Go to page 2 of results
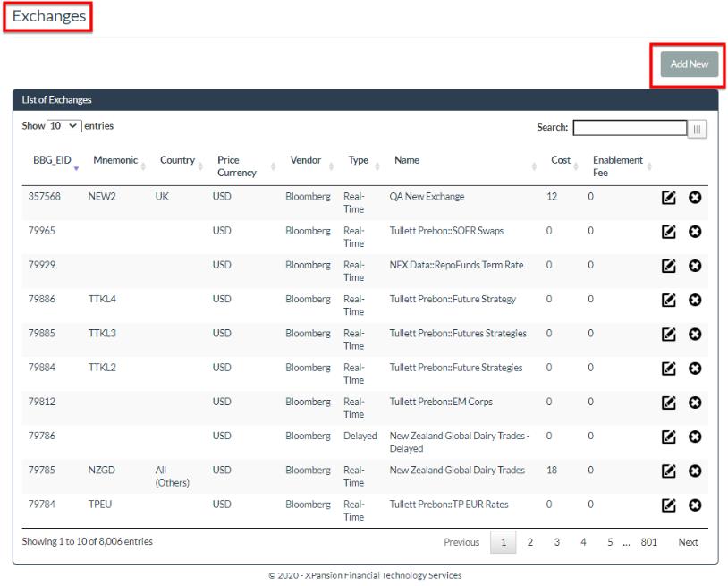The width and height of the screenshot is (728, 586). tap(529, 542)
